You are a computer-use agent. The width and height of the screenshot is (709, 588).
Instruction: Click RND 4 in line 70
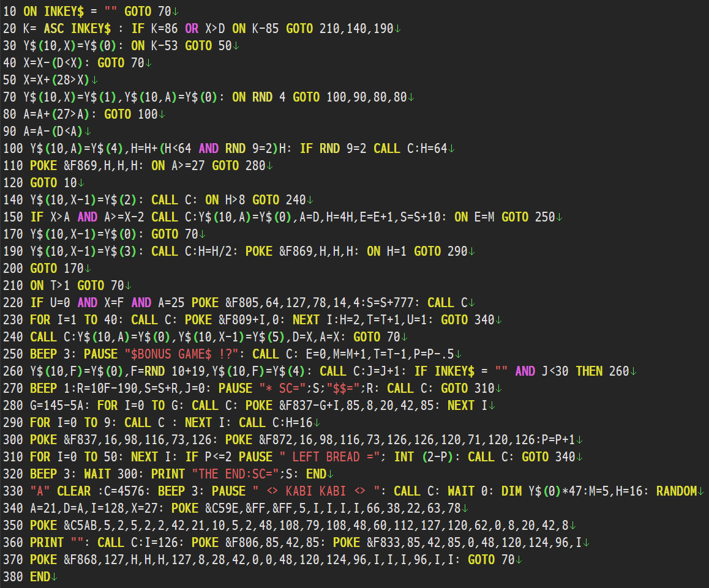click(269, 97)
